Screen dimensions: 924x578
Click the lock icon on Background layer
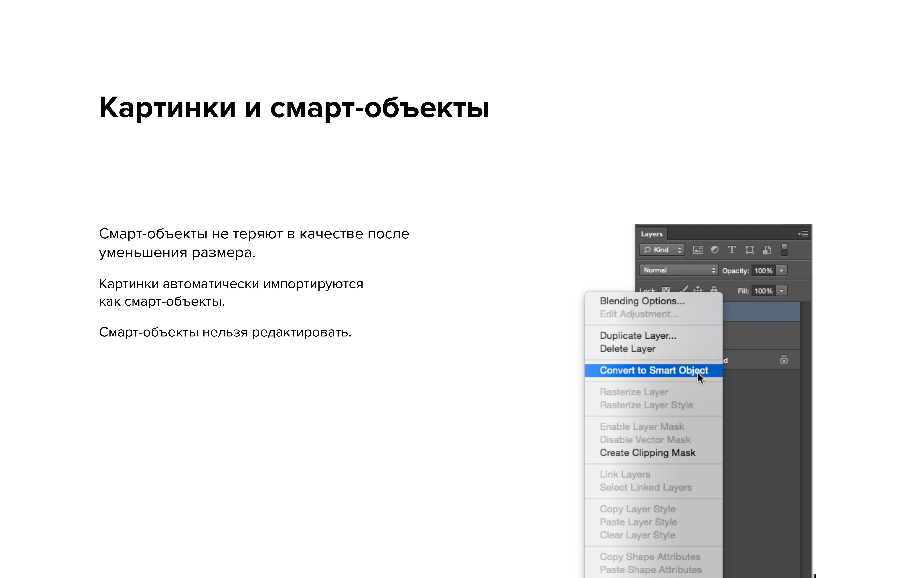pos(784,359)
